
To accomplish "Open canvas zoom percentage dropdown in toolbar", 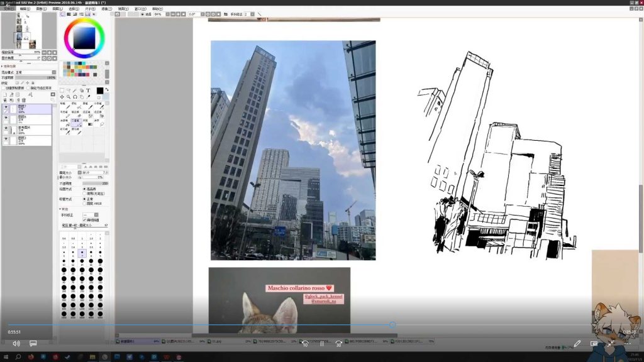I will [x=167, y=14].
